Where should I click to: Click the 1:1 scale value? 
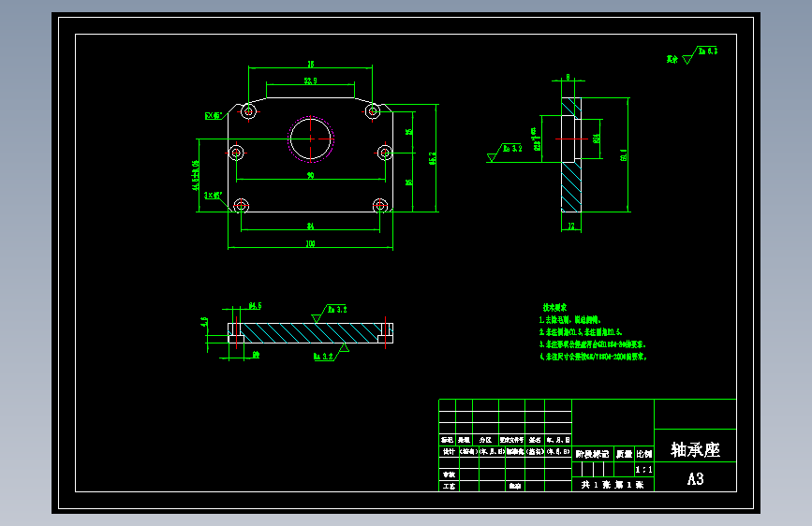643,470
